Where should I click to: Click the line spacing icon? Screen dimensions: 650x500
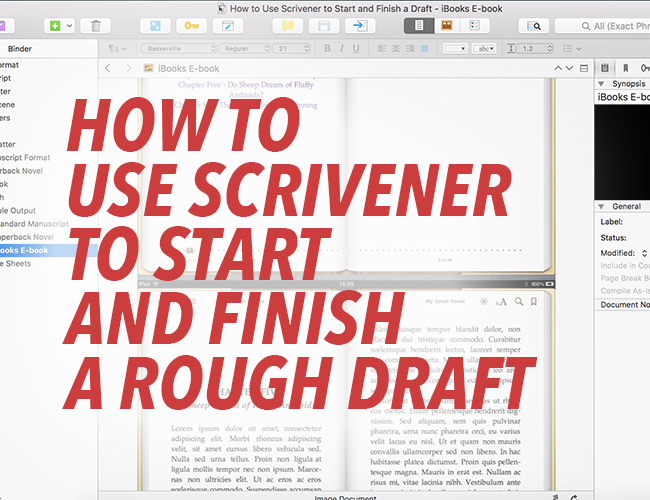(x=511, y=49)
